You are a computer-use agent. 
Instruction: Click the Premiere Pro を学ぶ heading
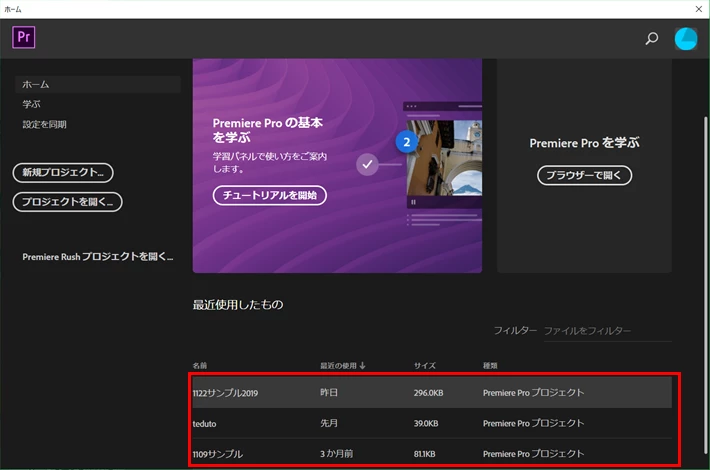click(584, 143)
